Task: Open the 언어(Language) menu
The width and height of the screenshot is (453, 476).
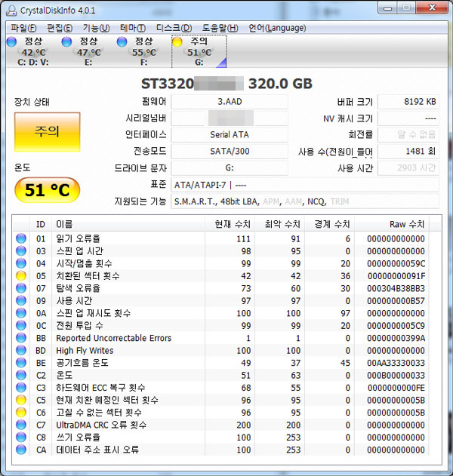Action: [x=277, y=28]
